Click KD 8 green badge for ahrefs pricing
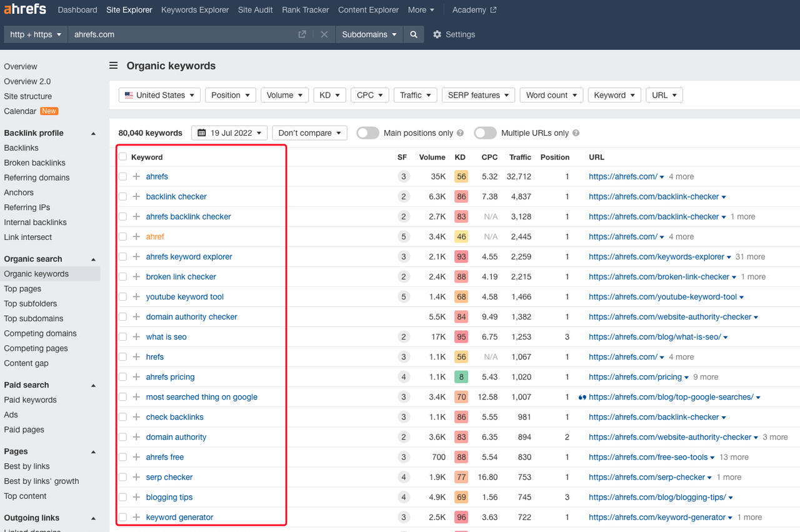The height and width of the screenshot is (532, 800). 461,377
